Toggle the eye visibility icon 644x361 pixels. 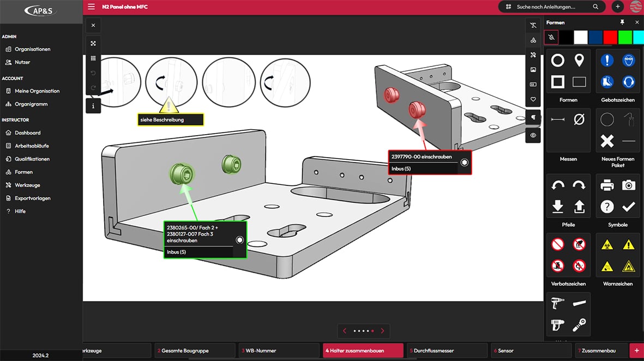[x=533, y=135]
